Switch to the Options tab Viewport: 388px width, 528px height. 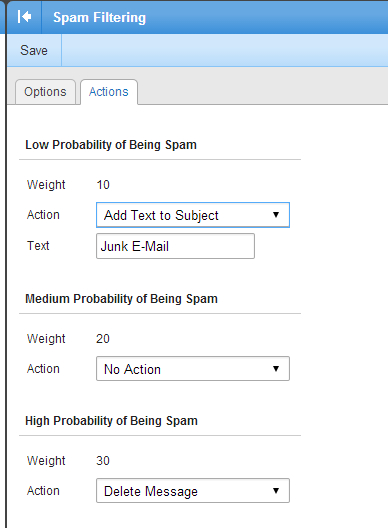(x=45, y=92)
